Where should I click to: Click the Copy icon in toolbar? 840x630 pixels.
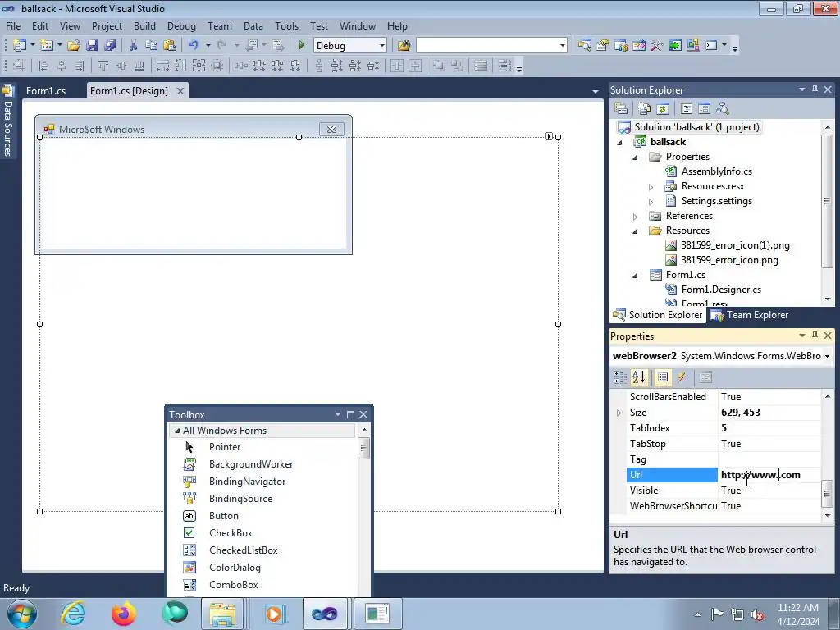coord(151,46)
